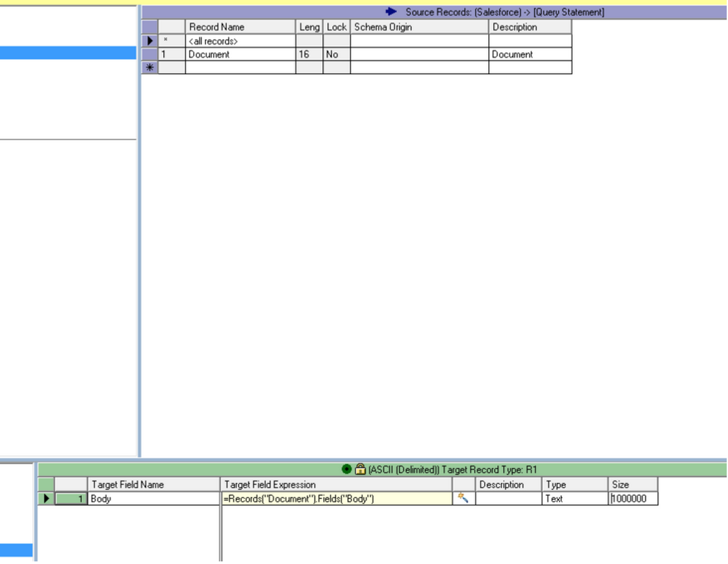Click the Source Records Salesforce Query Statement title

coord(504,12)
